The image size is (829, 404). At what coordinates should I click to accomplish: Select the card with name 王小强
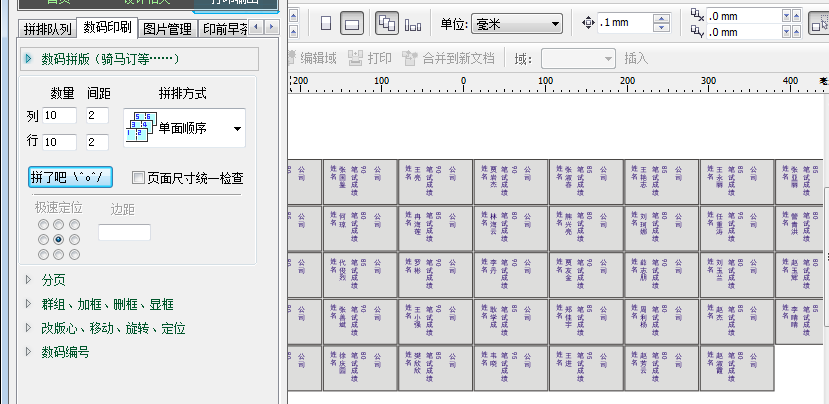(435, 322)
